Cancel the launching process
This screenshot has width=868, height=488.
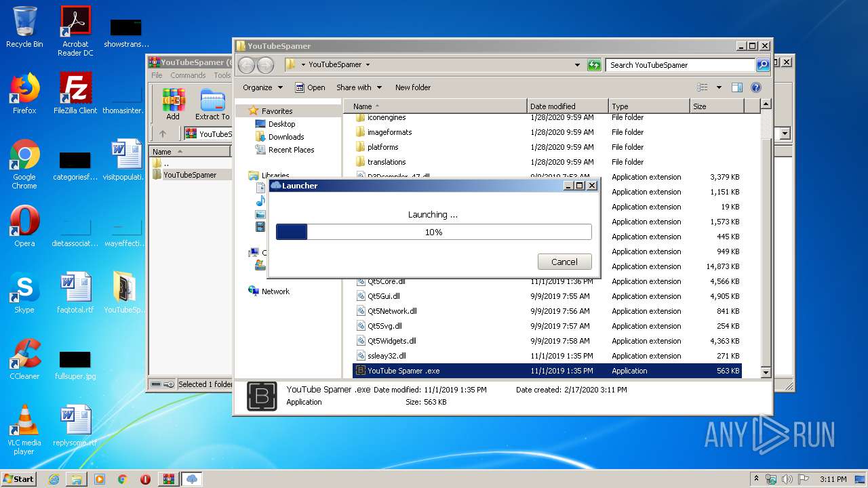pyautogui.click(x=564, y=262)
